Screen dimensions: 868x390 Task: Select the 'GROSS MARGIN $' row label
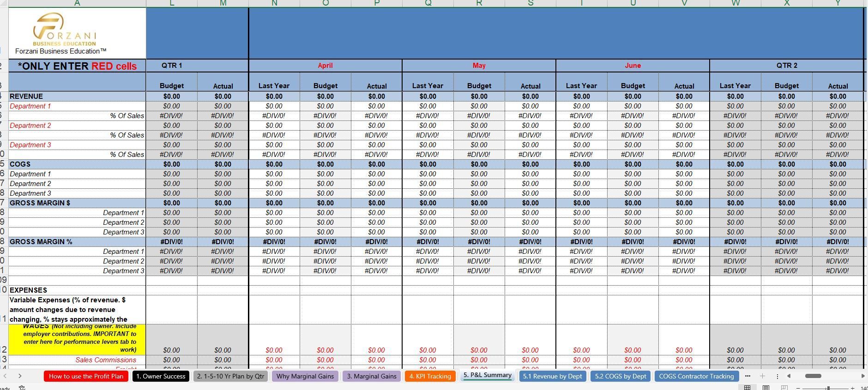pyautogui.click(x=77, y=203)
